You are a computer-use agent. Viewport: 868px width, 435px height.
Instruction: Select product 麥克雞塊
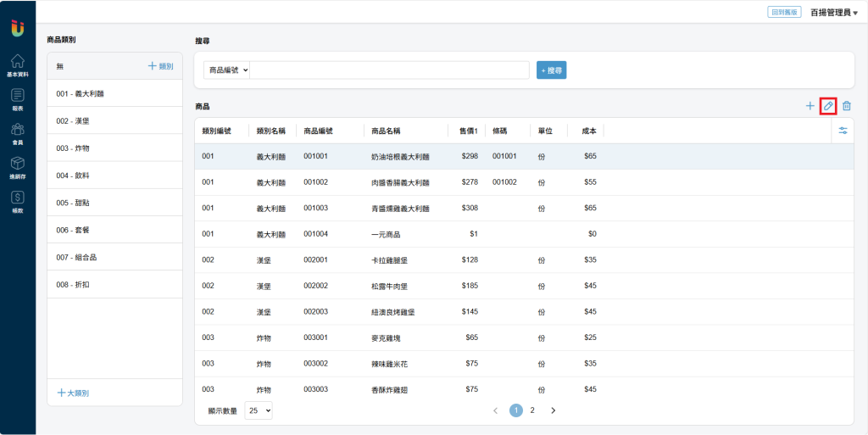coord(386,337)
